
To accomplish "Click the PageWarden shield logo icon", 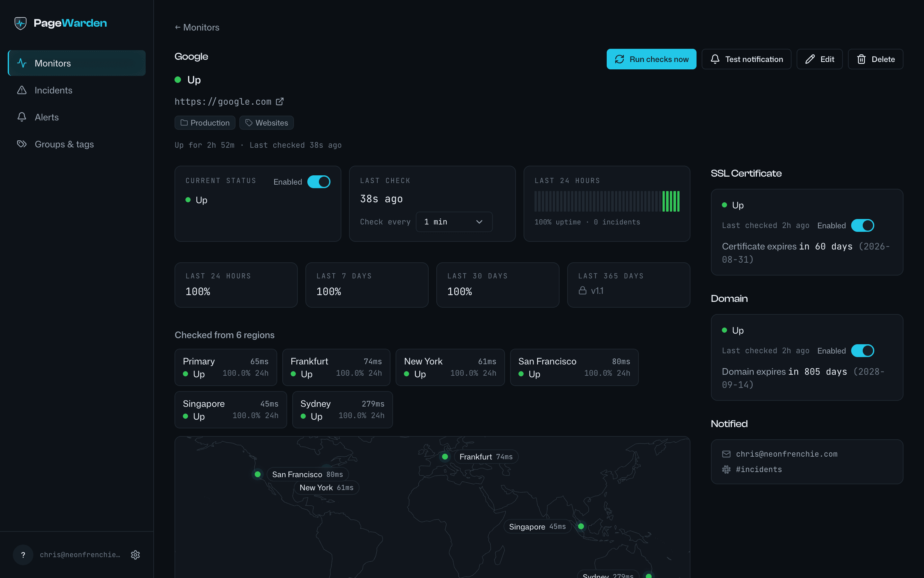I will (x=21, y=23).
